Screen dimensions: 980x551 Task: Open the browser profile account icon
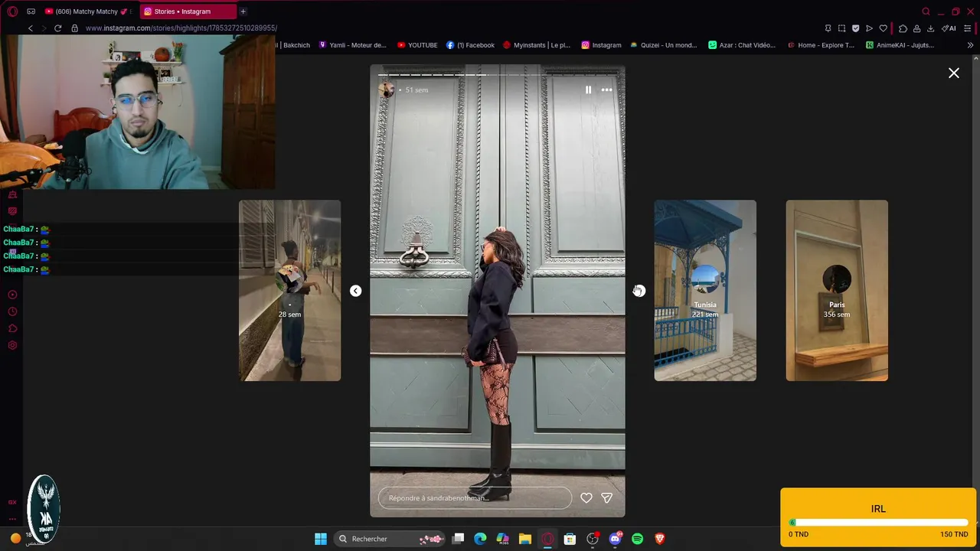click(x=916, y=28)
